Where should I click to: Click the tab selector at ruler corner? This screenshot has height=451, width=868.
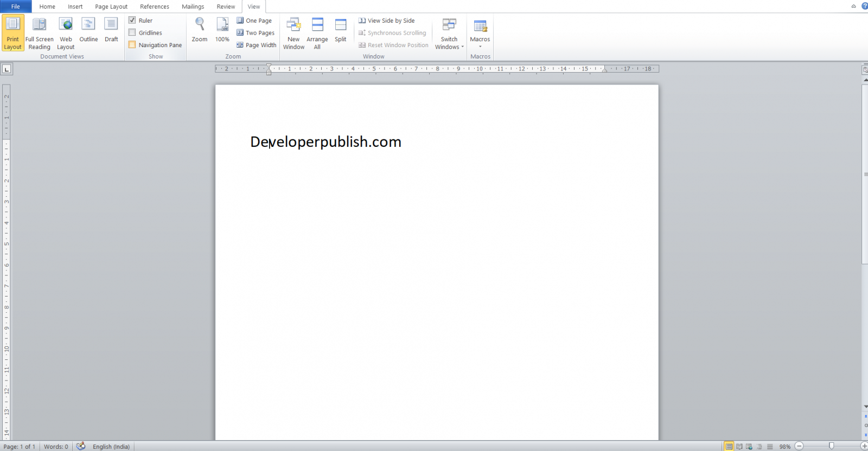(x=7, y=69)
